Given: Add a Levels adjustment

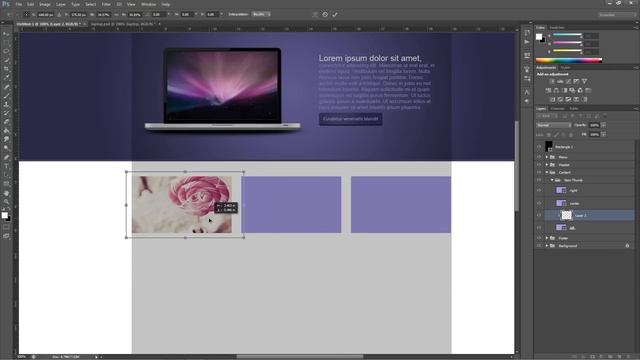Looking at the screenshot, I should 560,81.
